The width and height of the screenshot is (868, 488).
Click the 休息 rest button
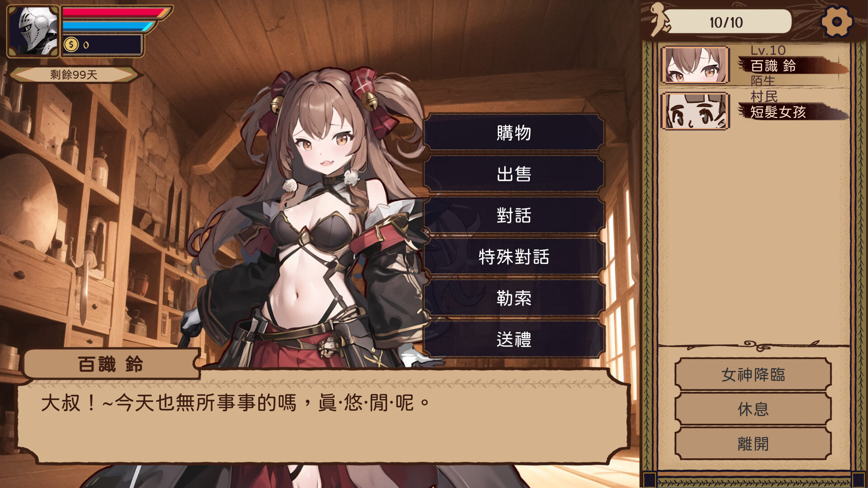[753, 409]
